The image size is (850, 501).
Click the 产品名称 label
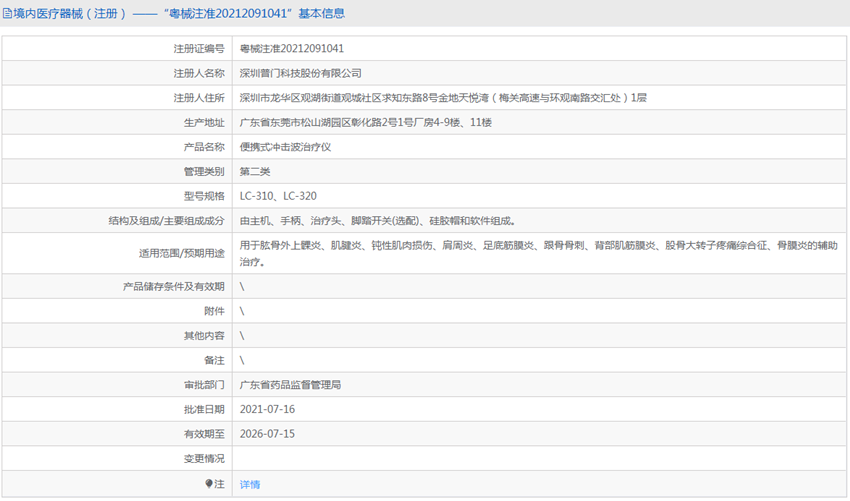point(204,147)
